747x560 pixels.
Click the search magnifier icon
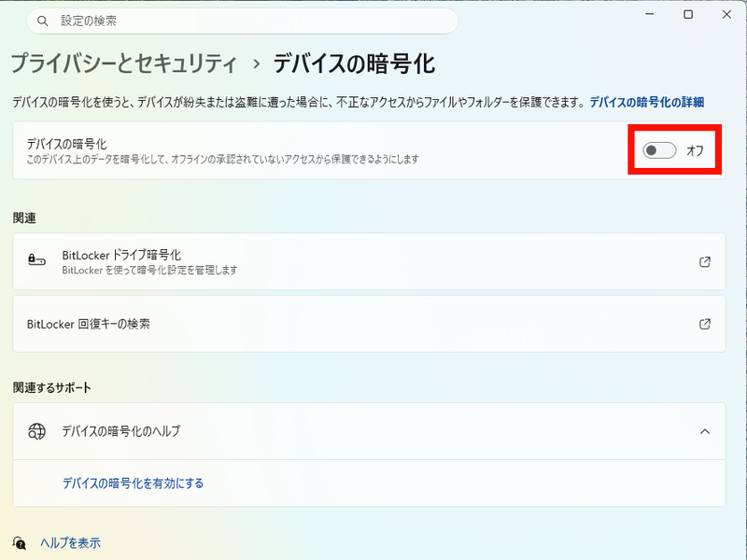(x=43, y=21)
